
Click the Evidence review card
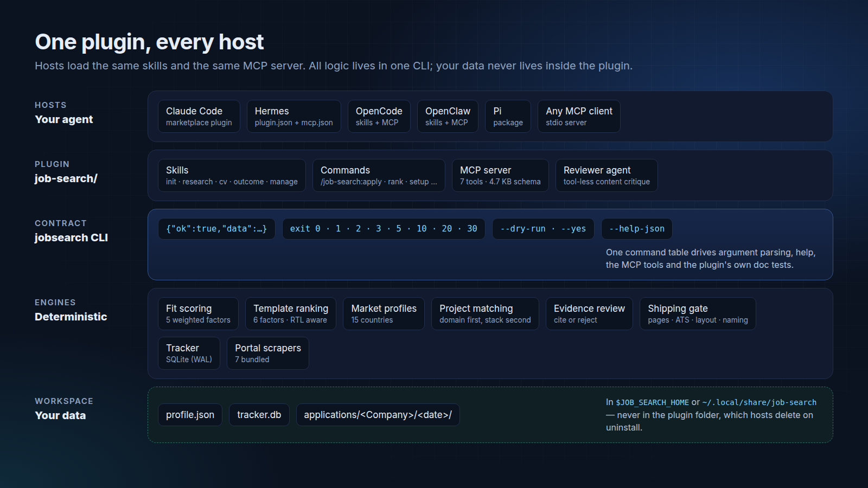coord(589,313)
